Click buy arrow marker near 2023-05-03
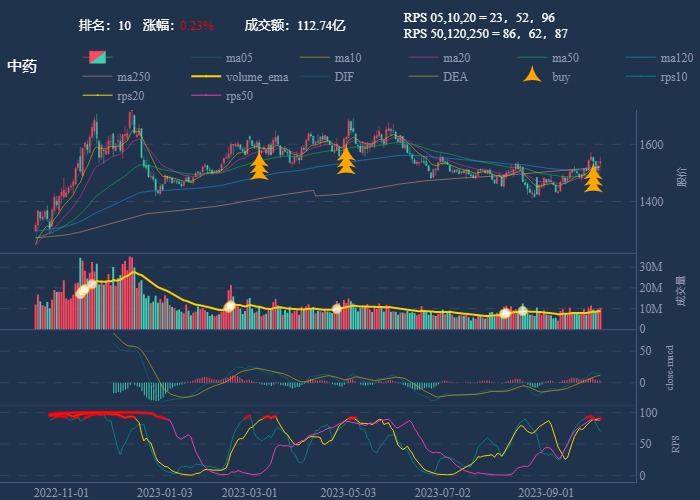700x500 pixels. [x=346, y=160]
